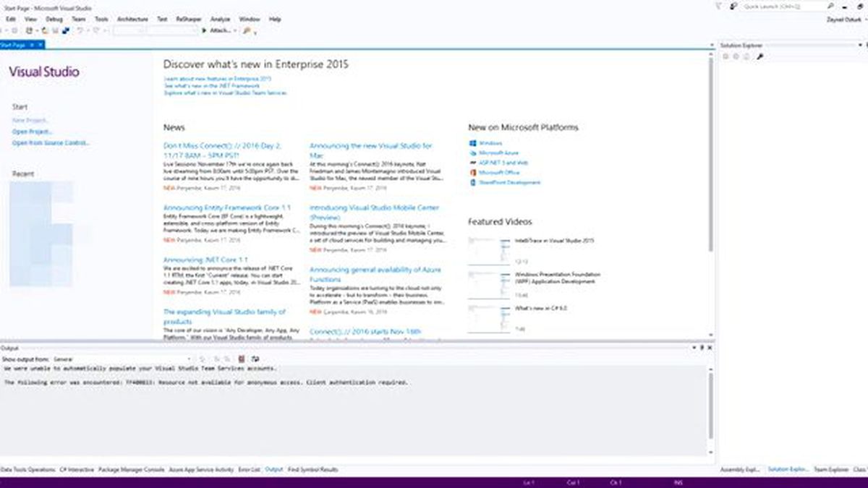Open the Debug menu
Image resolution: width=868 pixels, height=488 pixels.
click(x=54, y=19)
